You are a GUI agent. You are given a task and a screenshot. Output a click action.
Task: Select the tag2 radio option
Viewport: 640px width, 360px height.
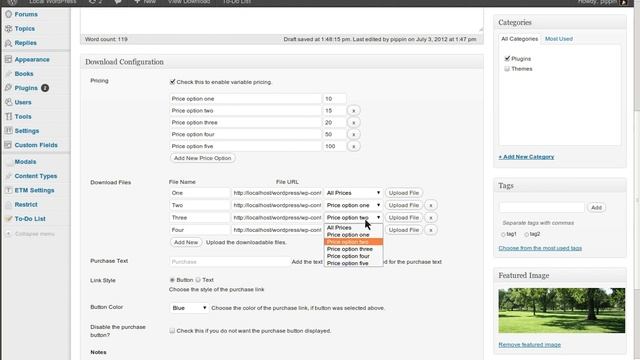tap(527, 234)
